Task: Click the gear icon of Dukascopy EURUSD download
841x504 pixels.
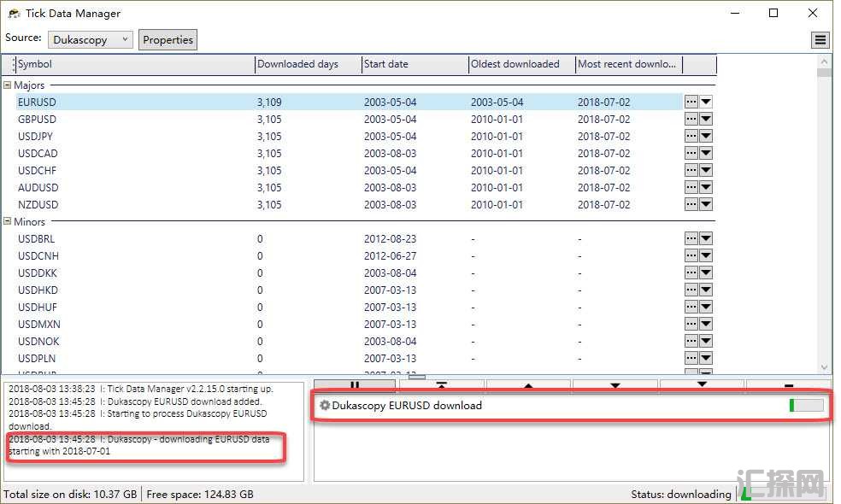Action: point(325,406)
